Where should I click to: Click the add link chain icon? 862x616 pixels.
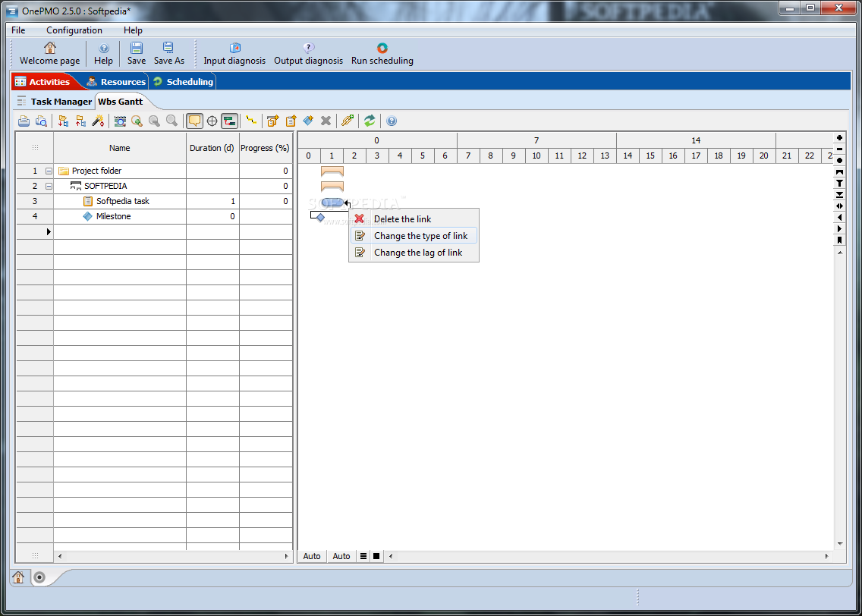[348, 121]
